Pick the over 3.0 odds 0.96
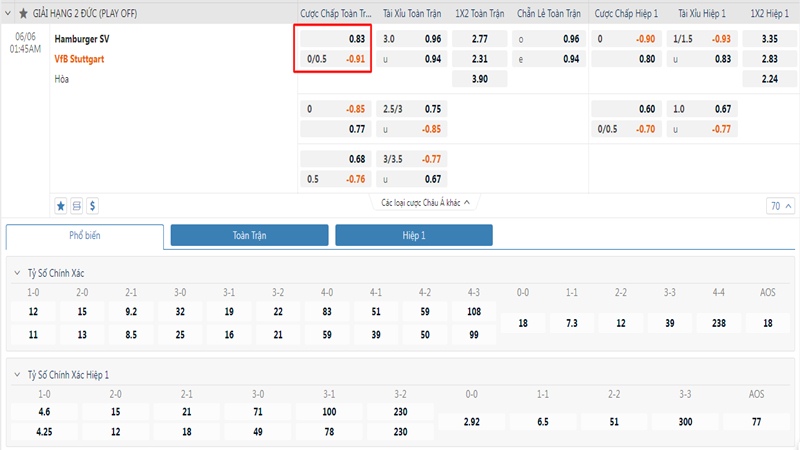The height and width of the screenshot is (450, 800). 412,39
